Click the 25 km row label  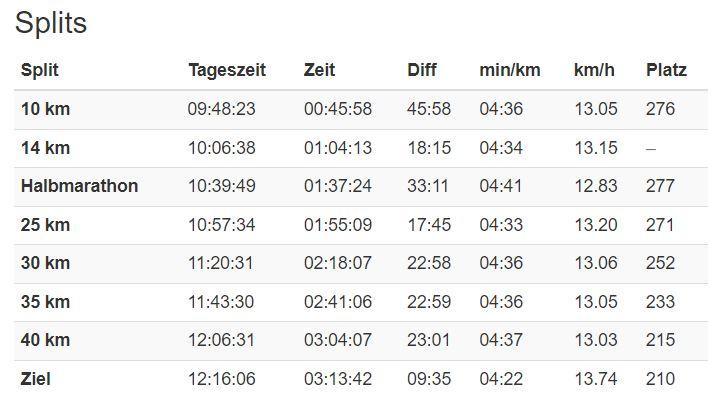tap(45, 225)
